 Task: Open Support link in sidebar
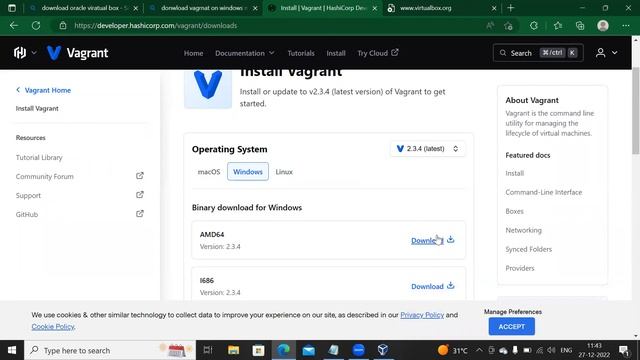(28, 196)
